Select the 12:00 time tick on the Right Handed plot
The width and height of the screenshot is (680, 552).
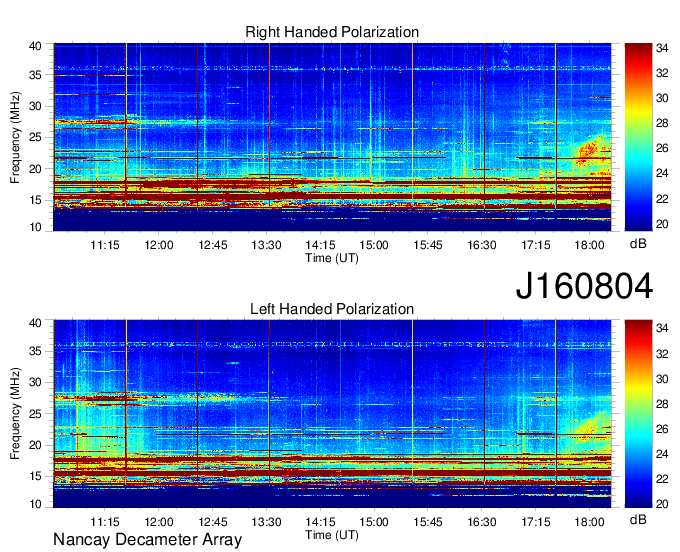click(159, 245)
